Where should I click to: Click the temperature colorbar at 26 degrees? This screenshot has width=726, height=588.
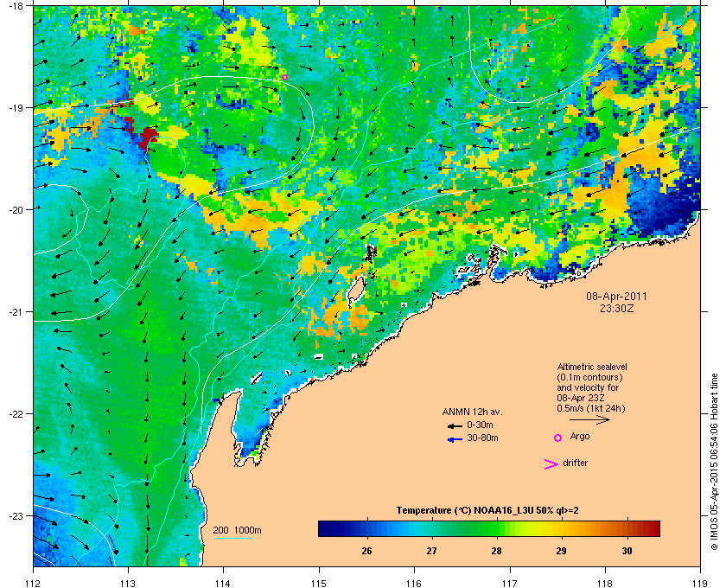click(367, 528)
